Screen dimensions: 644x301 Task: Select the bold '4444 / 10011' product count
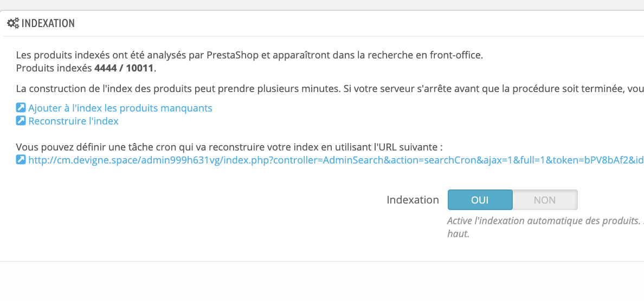point(124,68)
